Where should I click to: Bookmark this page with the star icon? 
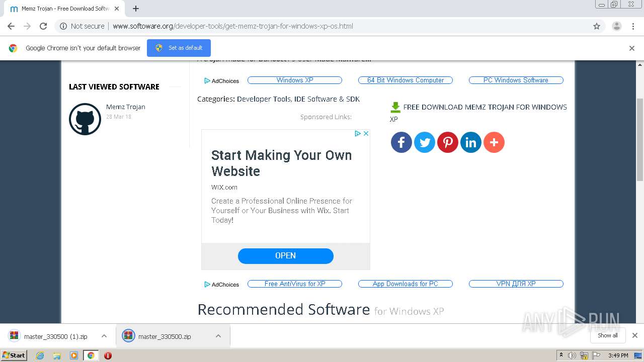[597, 26]
